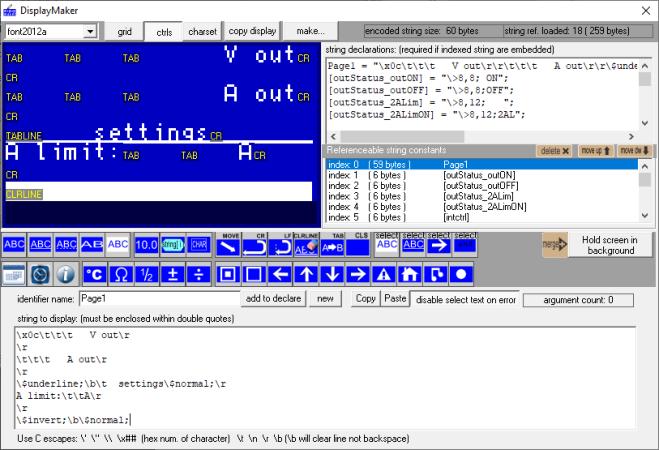Click the select arrow icon

click(439, 245)
